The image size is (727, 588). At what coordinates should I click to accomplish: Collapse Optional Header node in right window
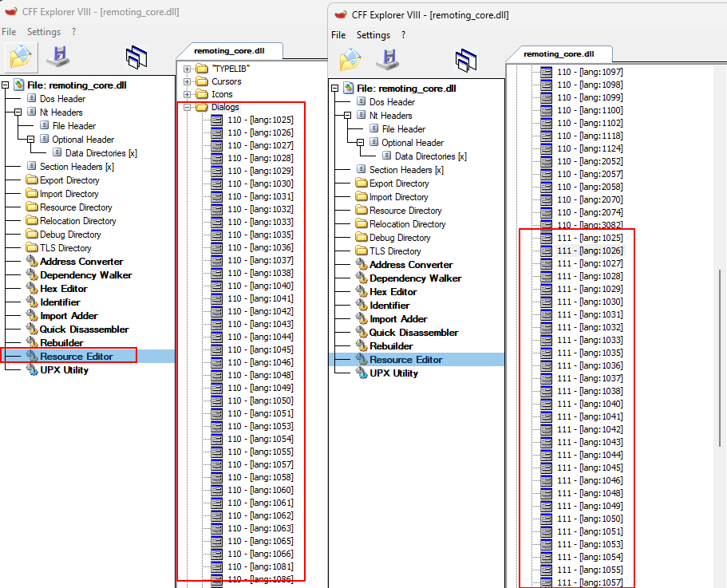(360, 142)
